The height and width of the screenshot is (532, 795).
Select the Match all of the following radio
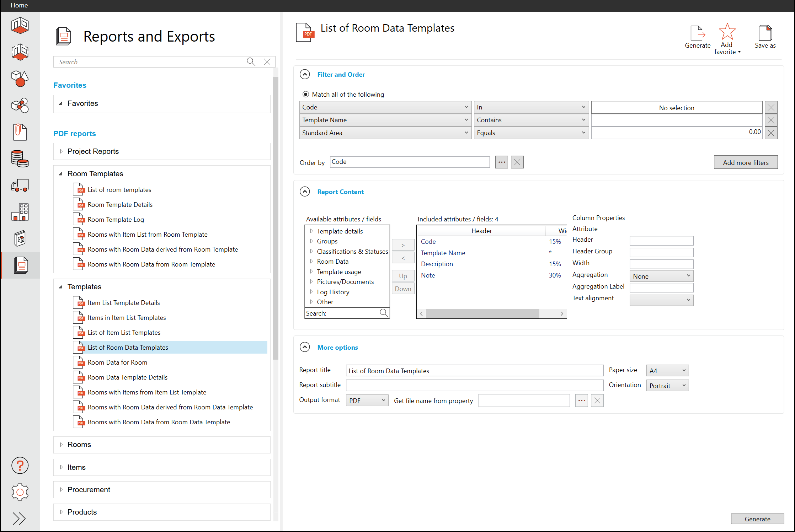(305, 94)
